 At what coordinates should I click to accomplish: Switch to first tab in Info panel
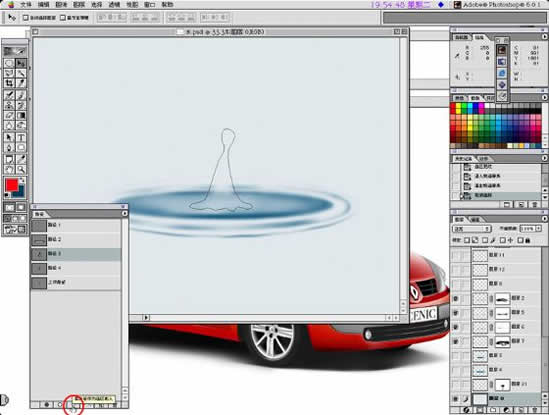[461, 37]
